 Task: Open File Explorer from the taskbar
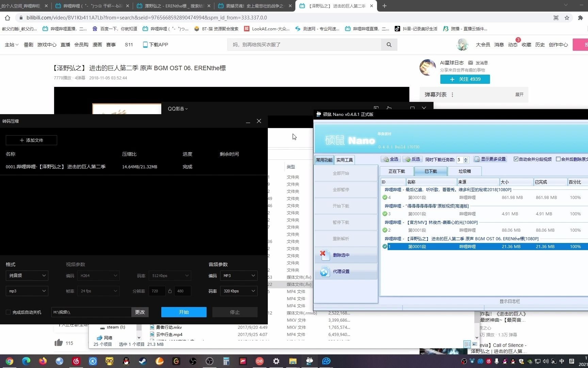(293, 361)
